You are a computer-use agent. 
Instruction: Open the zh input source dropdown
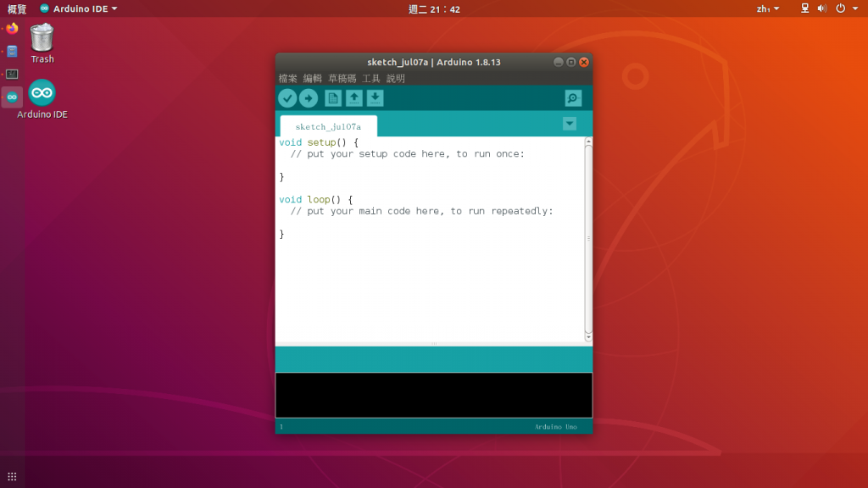768,8
